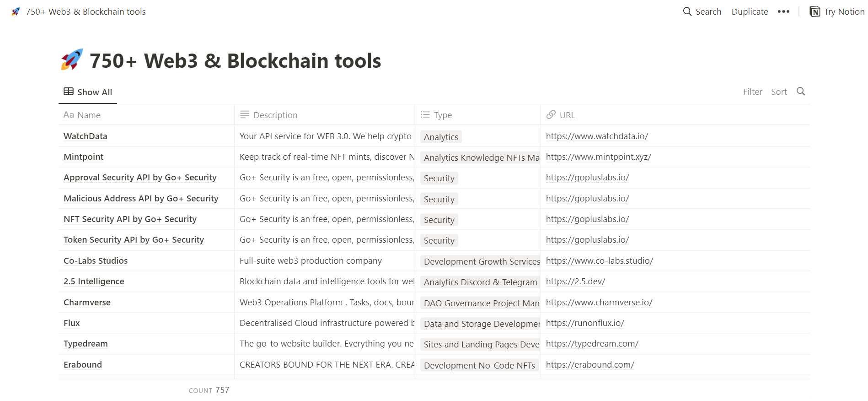Open Approval Security API by Go+ Security
868x401 pixels.
pos(140,178)
